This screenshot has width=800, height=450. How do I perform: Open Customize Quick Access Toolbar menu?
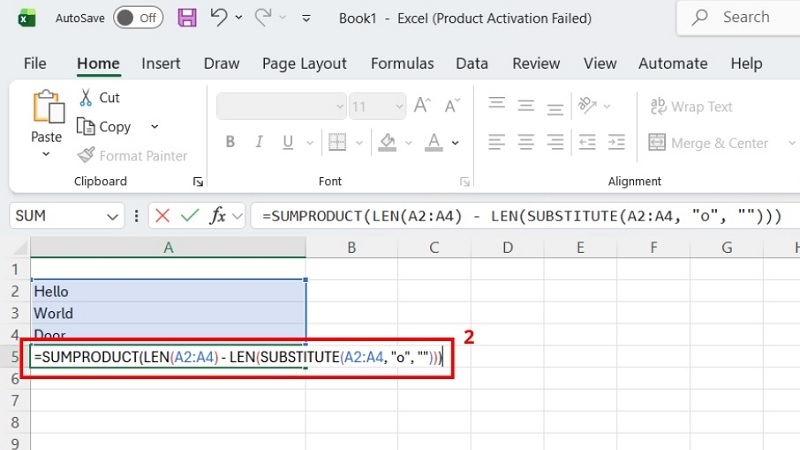pos(306,18)
